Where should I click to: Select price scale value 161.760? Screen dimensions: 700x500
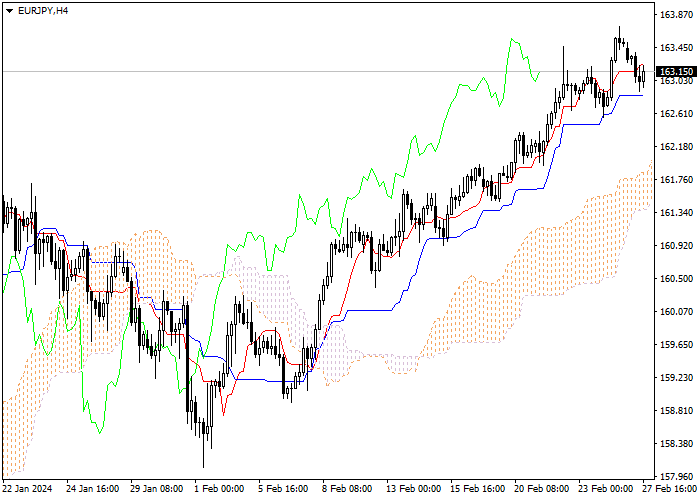(x=676, y=179)
